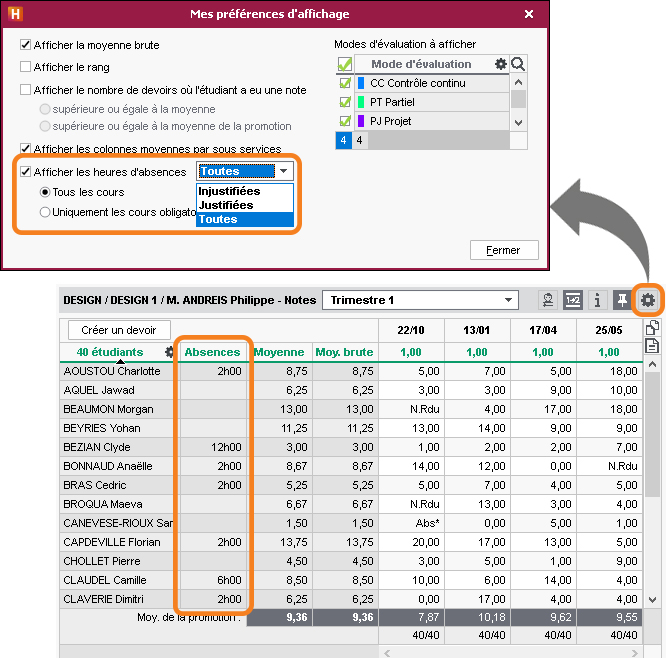Toggle 'Afficher les heures d'absences' checkbox
The image size is (666, 658).
tap(25, 172)
